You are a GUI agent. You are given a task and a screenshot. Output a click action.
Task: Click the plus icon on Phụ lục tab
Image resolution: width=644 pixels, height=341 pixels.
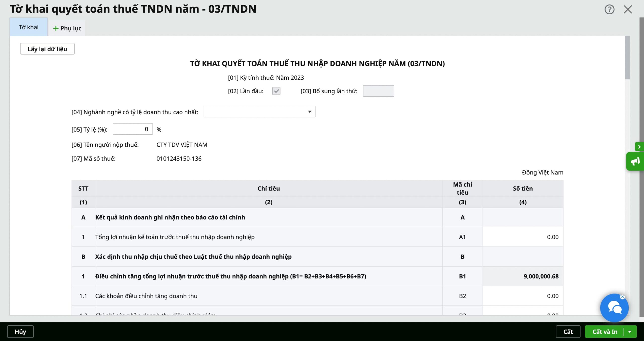point(56,28)
